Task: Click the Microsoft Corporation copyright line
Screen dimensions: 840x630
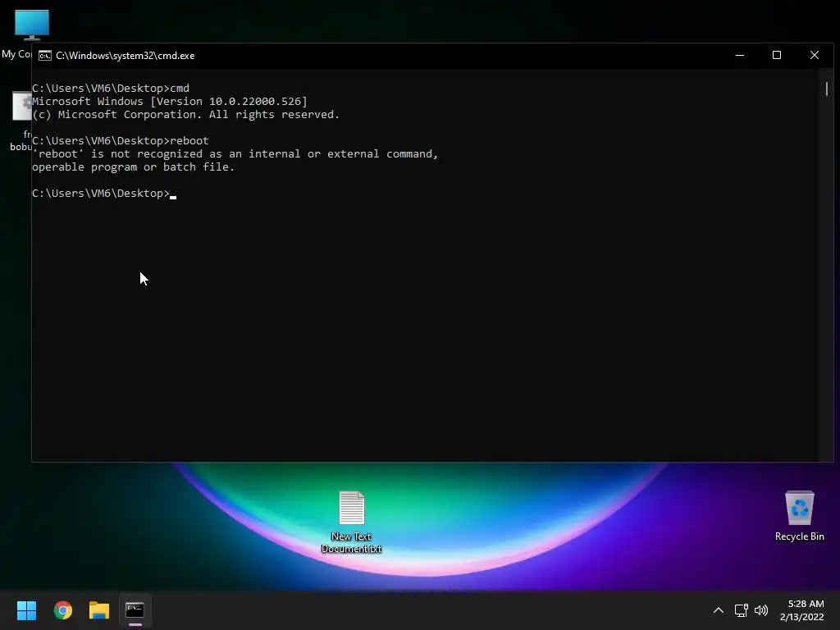Action: coord(185,115)
